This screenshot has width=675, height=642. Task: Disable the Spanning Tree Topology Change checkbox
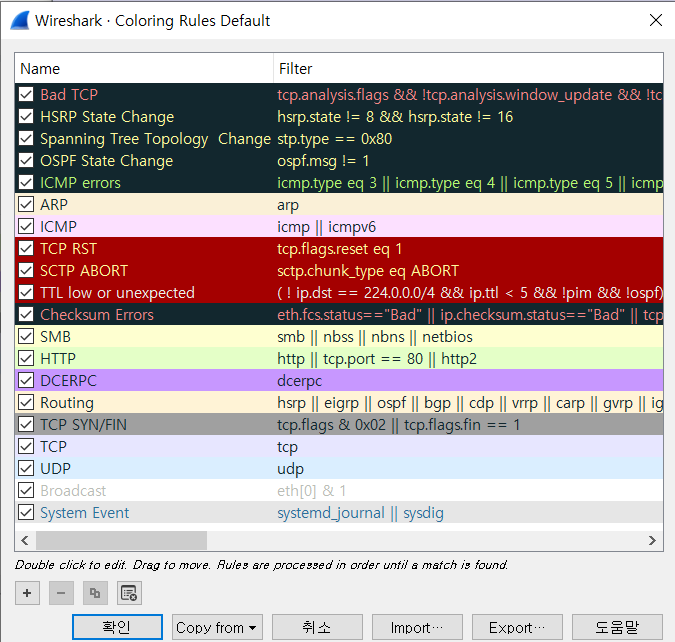click(x=26, y=138)
